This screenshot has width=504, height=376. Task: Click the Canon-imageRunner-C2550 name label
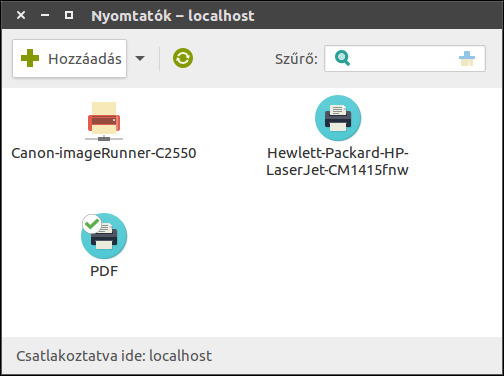click(x=104, y=153)
